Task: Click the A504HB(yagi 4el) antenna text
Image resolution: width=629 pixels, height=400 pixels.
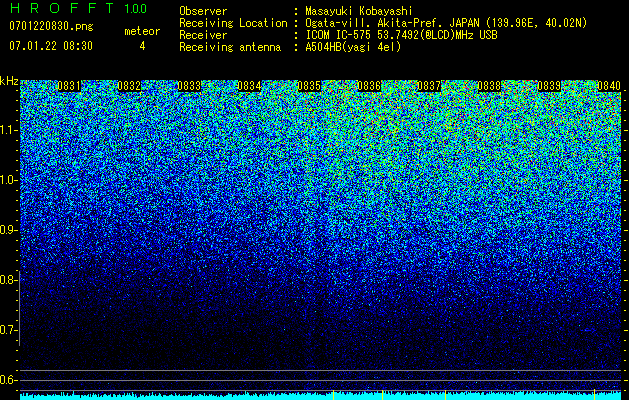Action: tap(353, 47)
